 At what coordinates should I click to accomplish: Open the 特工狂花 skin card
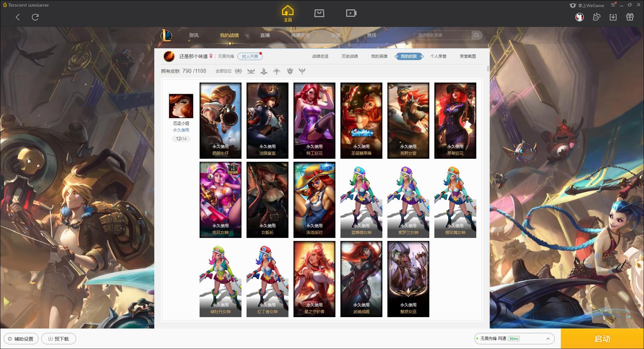point(314,120)
